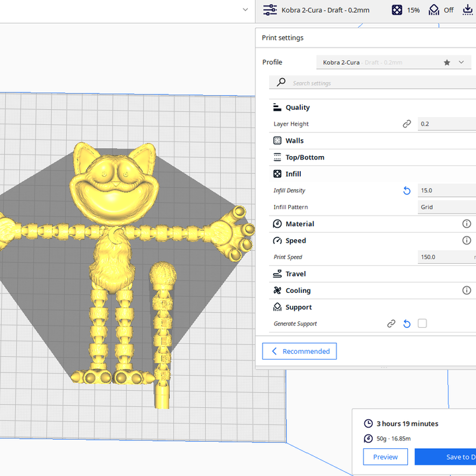Click the Preview button

tap(385, 457)
